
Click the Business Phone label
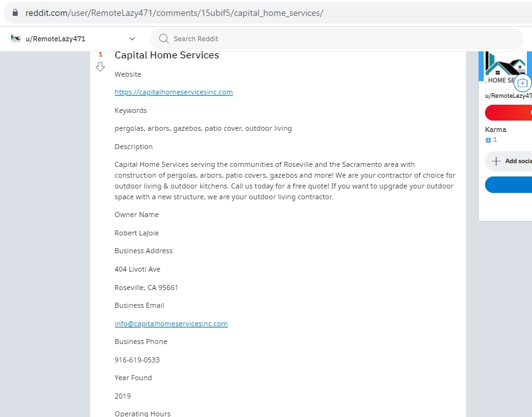point(141,341)
